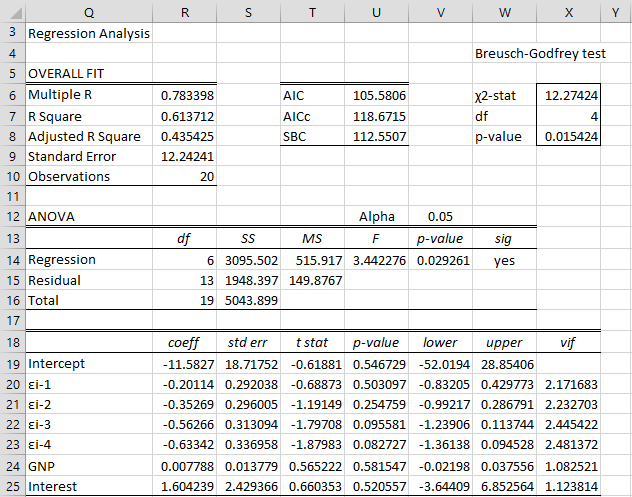The width and height of the screenshot is (632, 497).
Task: Select Interest coefficient 1.604239
Action: [185, 486]
